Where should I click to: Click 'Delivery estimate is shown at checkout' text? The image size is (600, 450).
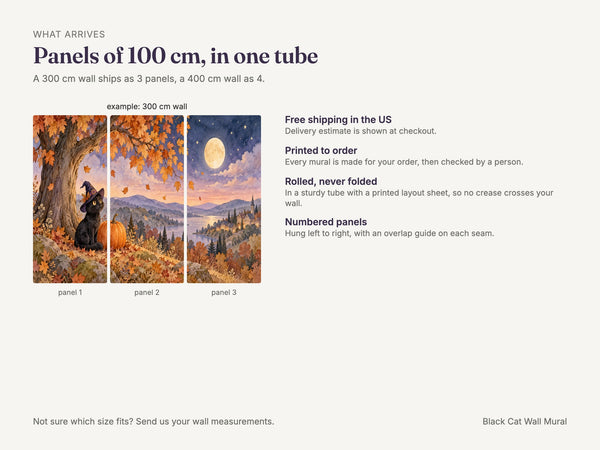coord(360,131)
